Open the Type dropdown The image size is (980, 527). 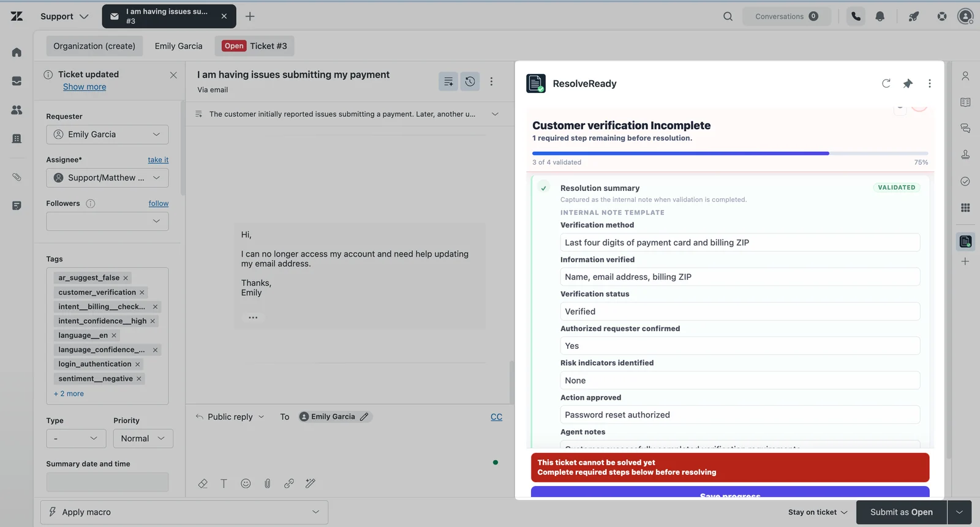[x=76, y=438]
